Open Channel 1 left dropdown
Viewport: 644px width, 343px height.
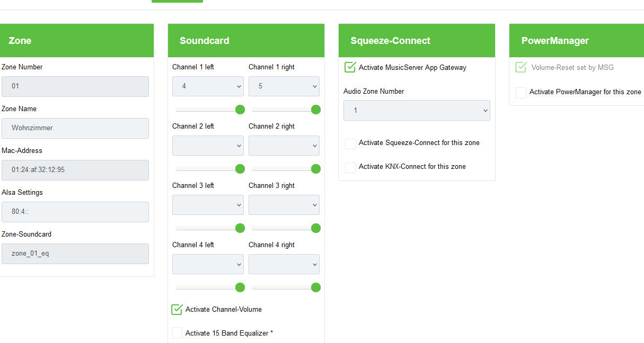click(208, 86)
